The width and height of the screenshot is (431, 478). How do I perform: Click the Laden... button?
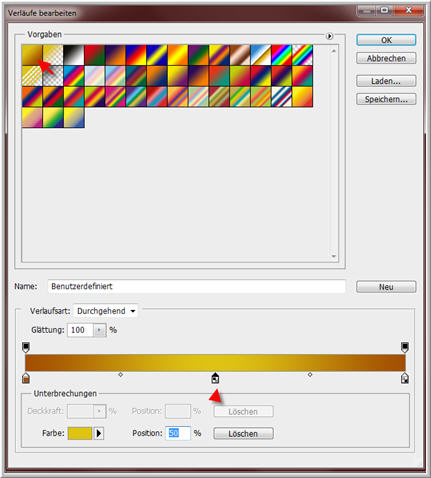(386, 81)
